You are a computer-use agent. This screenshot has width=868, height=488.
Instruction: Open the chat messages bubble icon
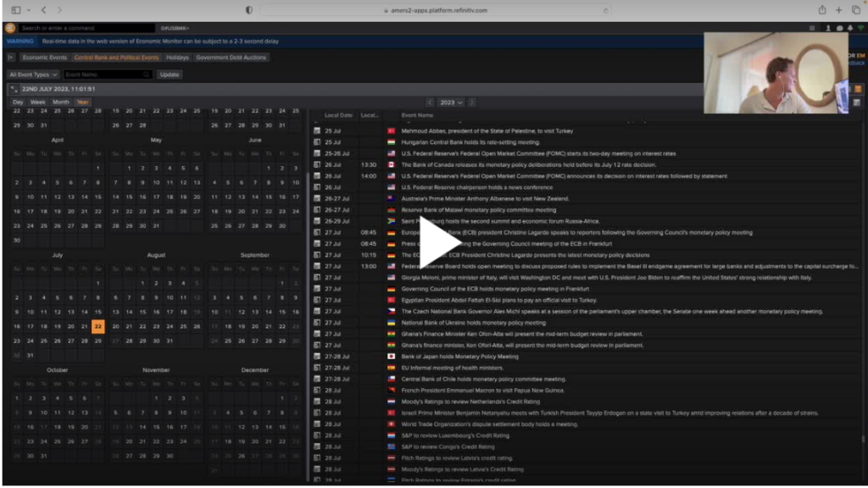839,28
